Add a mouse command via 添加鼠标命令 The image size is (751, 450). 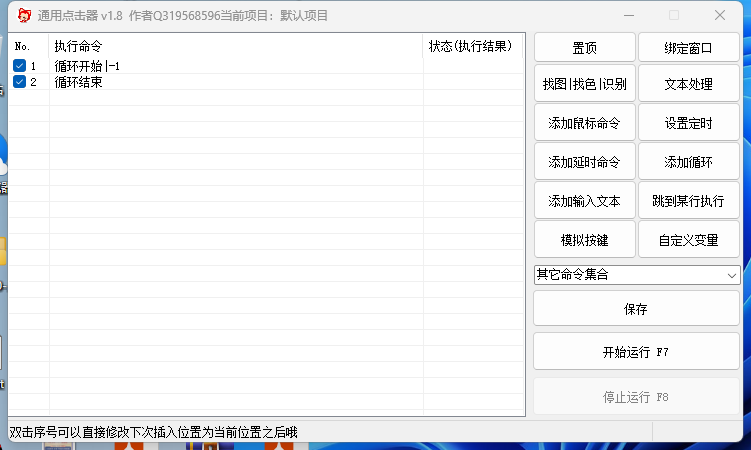(584, 123)
